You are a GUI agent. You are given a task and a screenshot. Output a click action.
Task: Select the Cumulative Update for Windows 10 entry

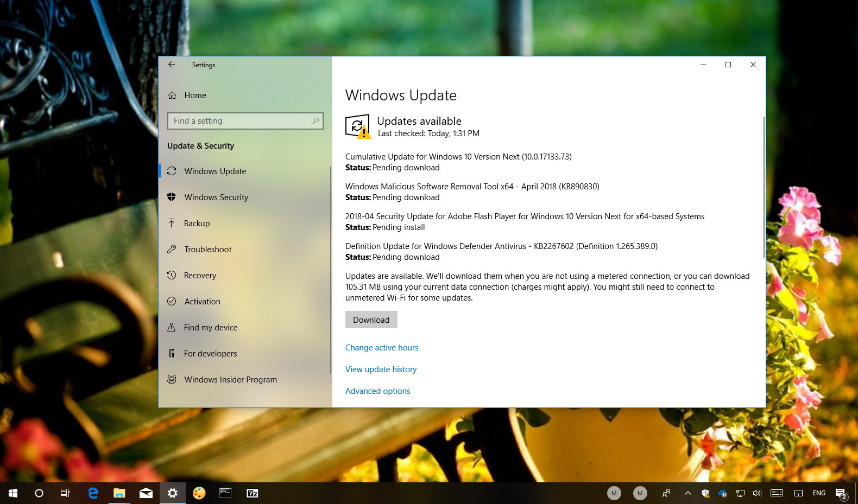coord(458,157)
